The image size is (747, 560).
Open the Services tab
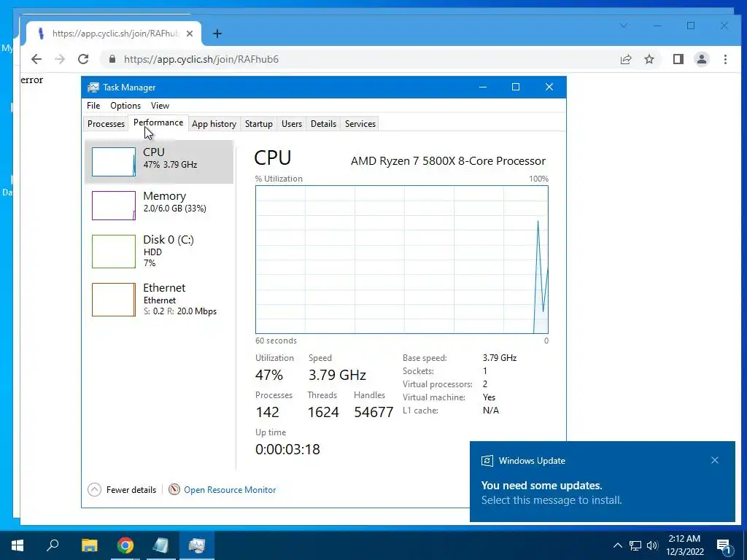click(360, 124)
